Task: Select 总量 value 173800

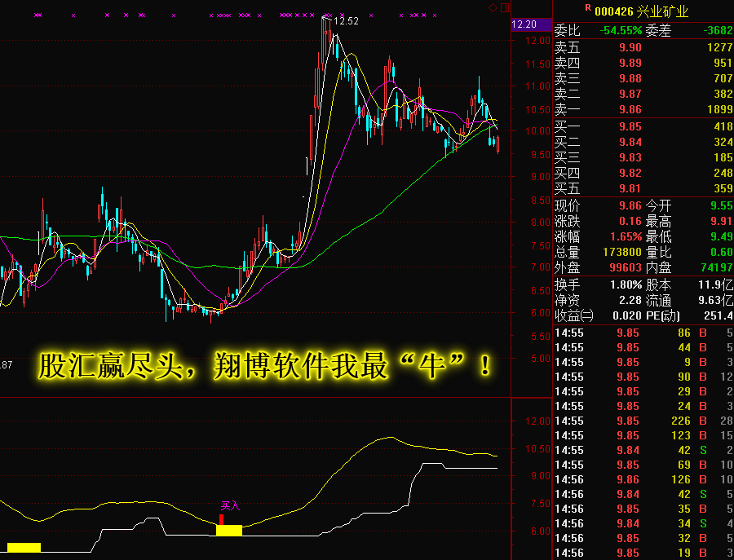Action: point(622,252)
